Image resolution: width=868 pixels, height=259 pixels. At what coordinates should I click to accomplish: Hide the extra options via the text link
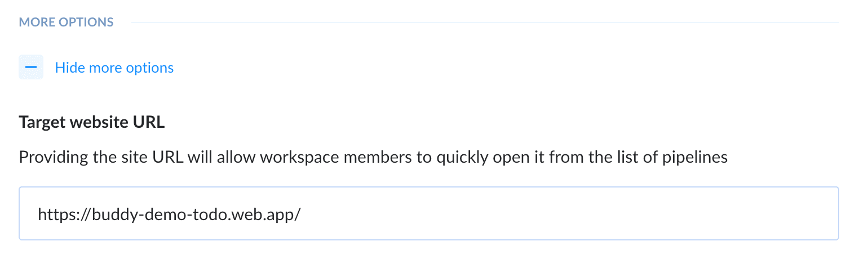(x=114, y=68)
